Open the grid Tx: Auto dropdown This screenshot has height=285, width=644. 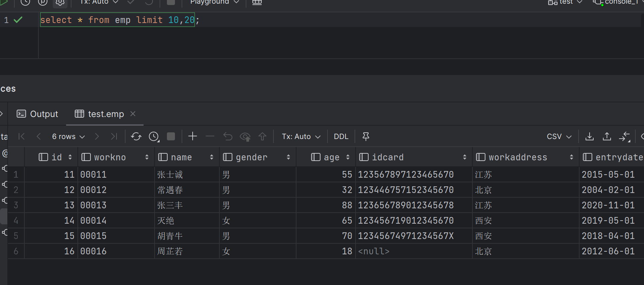(x=301, y=136)
